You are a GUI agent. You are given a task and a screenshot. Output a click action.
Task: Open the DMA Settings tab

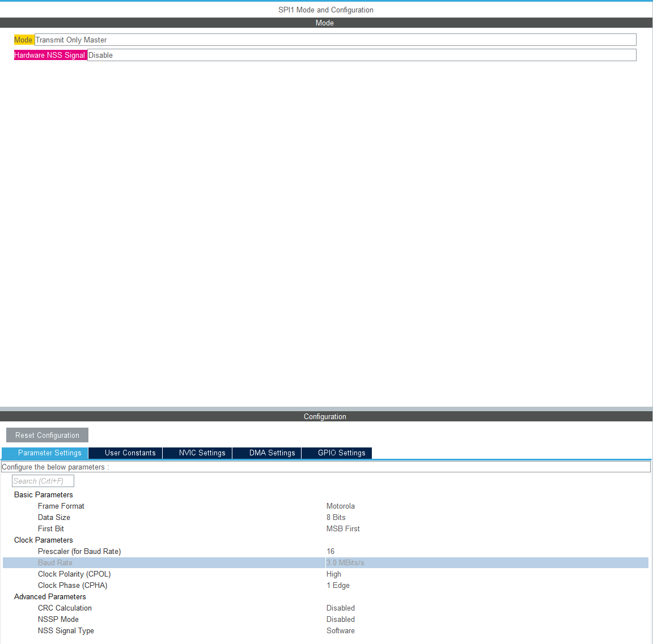[x=272, y=453]
